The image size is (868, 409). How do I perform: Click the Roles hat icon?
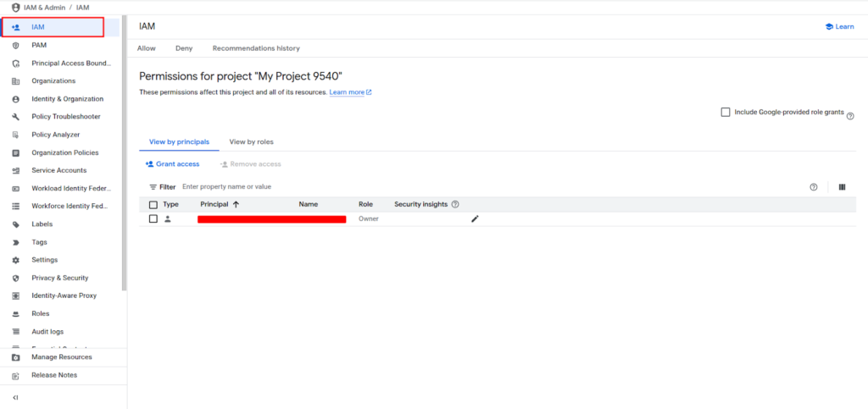15,313
